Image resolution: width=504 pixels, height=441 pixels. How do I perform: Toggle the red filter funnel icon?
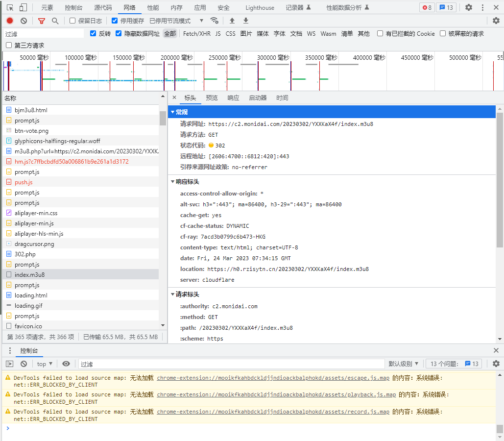[42, 21]
